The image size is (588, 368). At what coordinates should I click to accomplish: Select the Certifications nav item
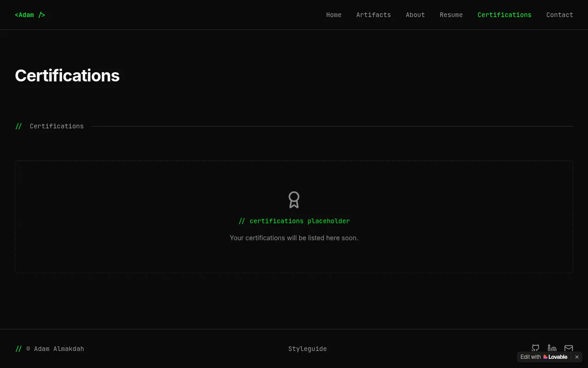504,15
